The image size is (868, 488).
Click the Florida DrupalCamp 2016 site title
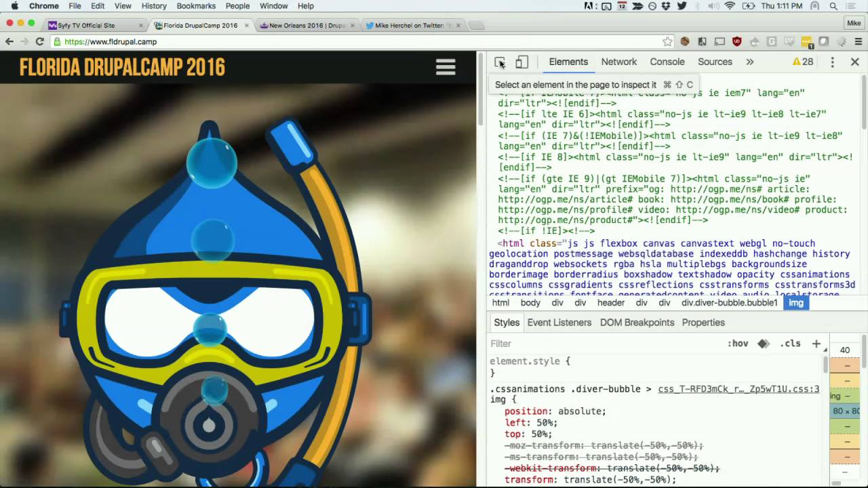coord(122,67)
